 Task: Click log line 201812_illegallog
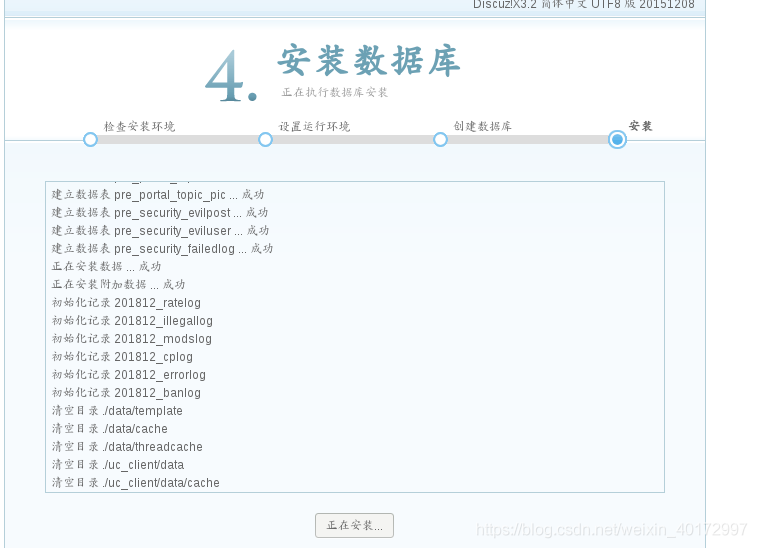click(x=132, y=321)
